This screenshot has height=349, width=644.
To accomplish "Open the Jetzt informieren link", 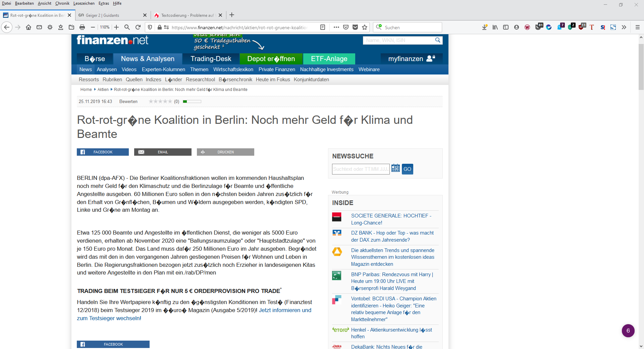I will click(x=285, y=310).
